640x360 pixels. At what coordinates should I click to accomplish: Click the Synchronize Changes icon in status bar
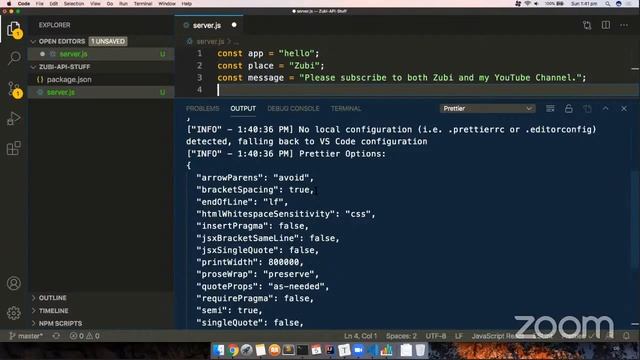(x=56, y=336)
